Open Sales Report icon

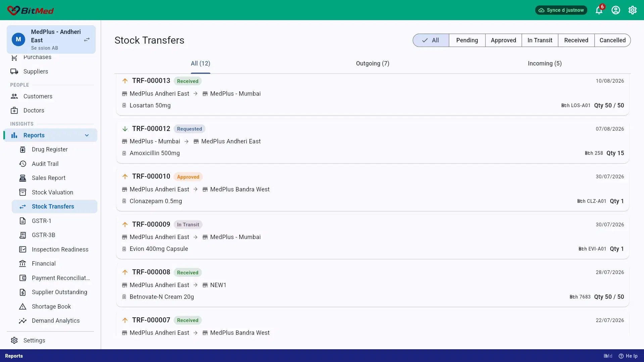[22, 178]
